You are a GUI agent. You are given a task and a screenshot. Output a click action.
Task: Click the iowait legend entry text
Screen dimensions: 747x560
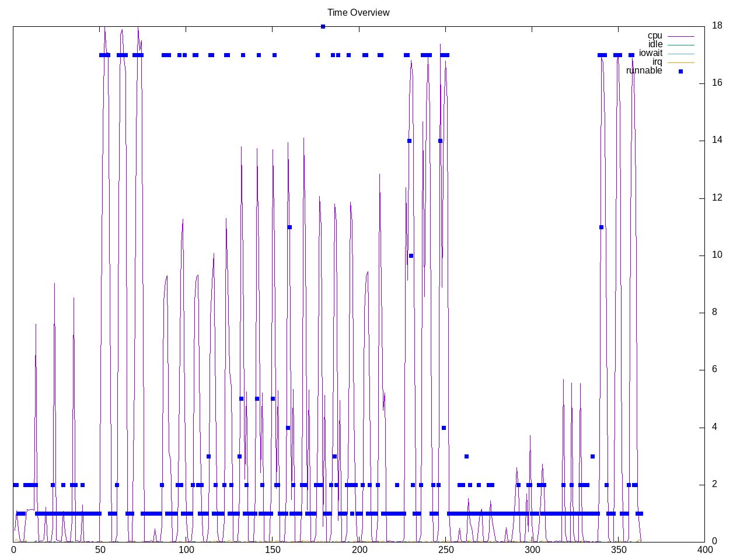[650, 53]
